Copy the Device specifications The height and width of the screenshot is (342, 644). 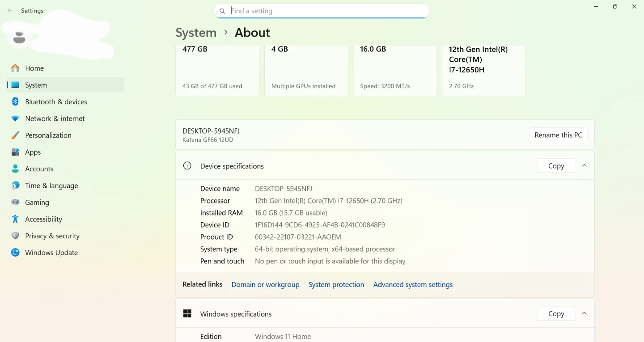[x=556, y=166]
